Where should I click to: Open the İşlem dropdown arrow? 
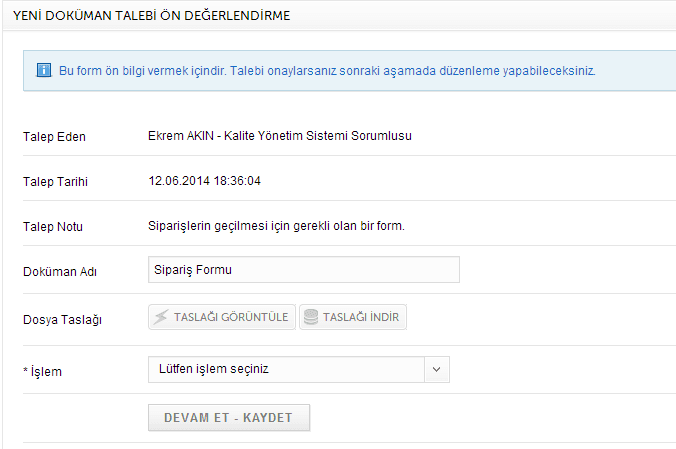(x=437, y=369)
